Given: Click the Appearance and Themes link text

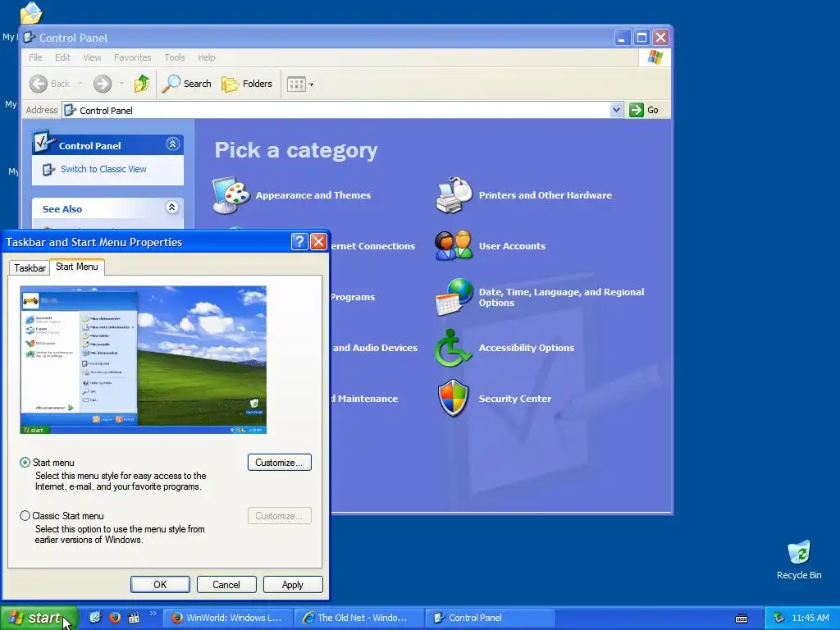Looking at the screenshot, I should (313, 195).
